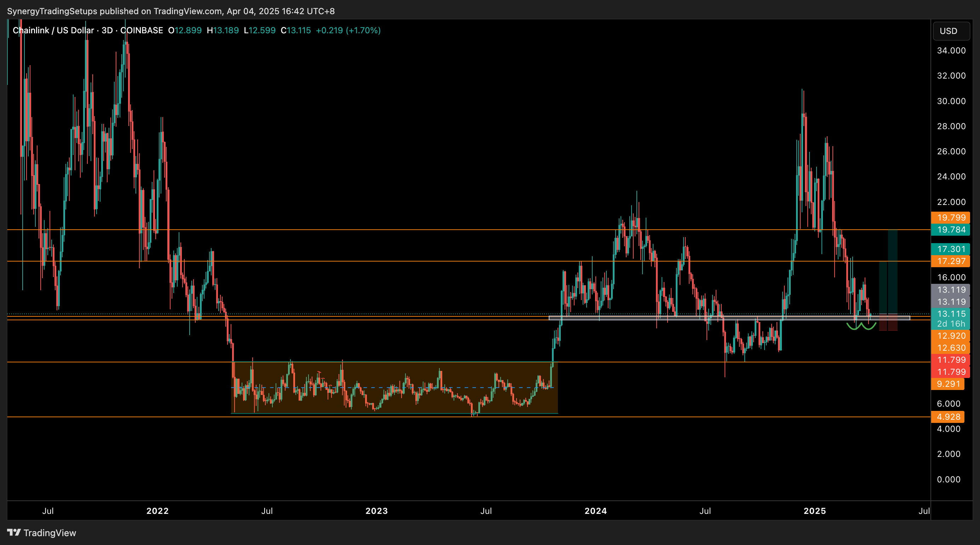
Task: Click the 17.301 teal price label
Action: click(x=950, y=249)
